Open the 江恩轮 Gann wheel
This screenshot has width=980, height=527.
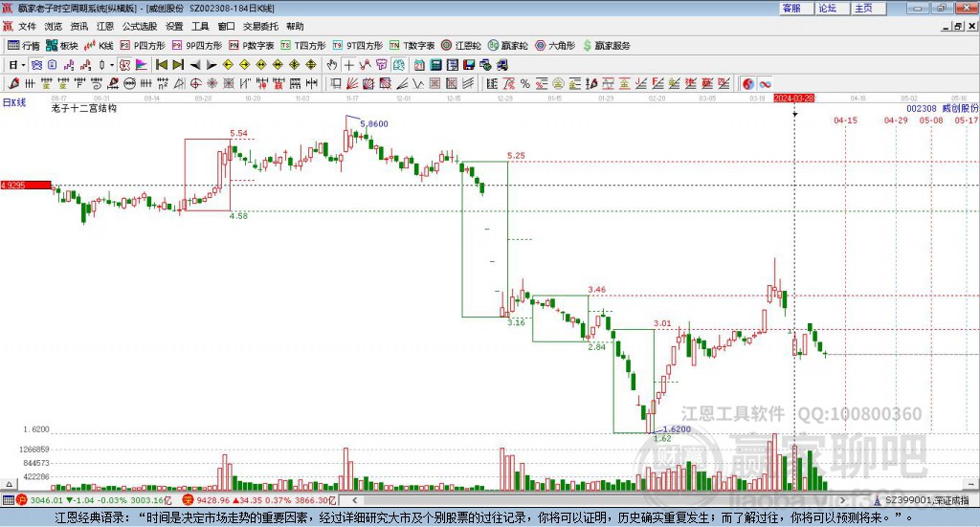(461, 46)
